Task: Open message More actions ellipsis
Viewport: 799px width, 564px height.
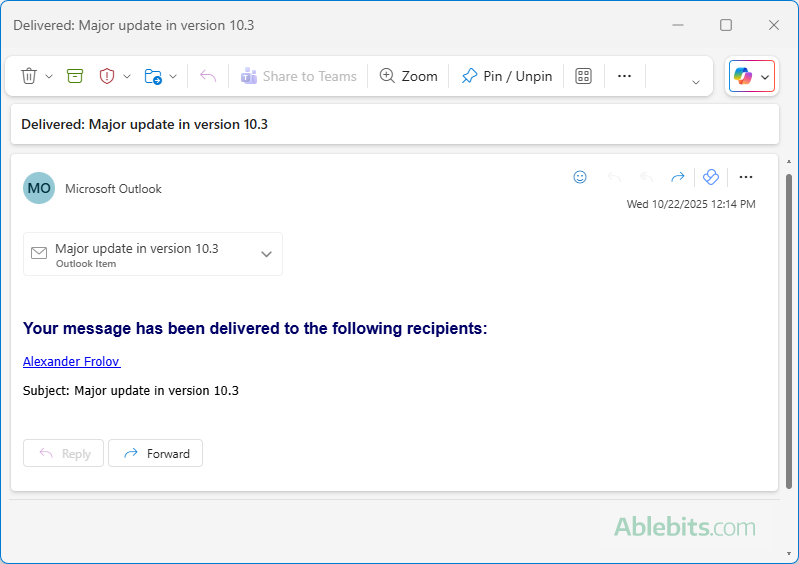Action: point(746,177)
